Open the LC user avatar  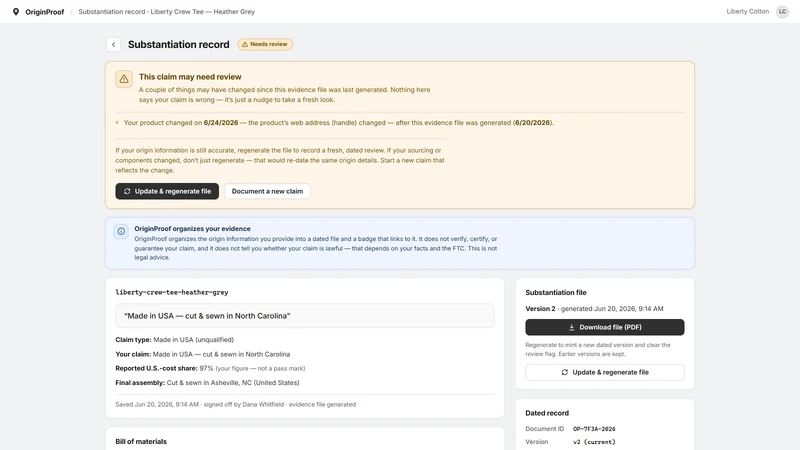[782, 12]
